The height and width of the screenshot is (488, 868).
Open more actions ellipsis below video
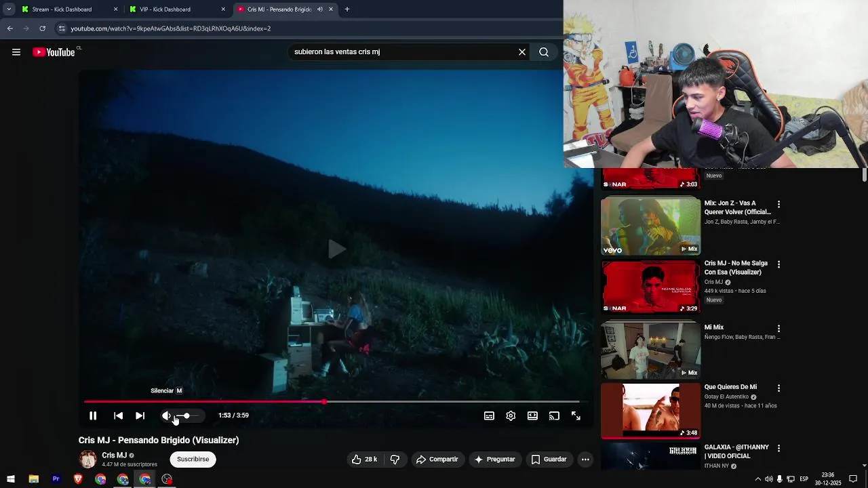click(585, 460)
